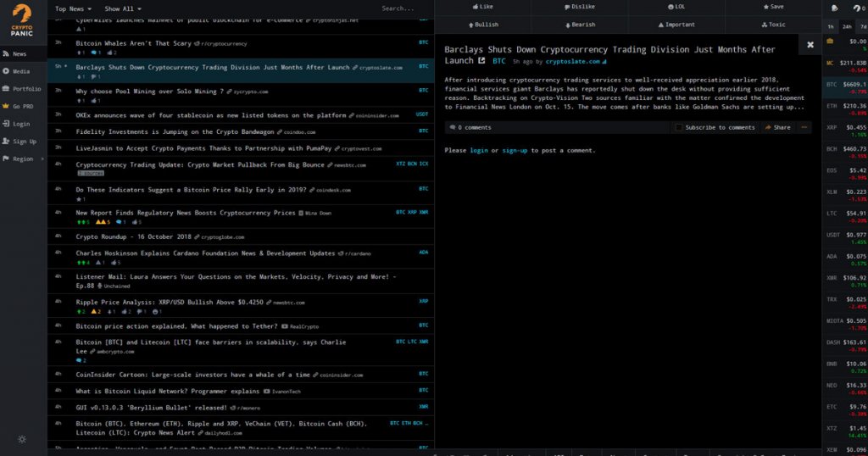Open the Show All filter dropdown
Viewport: 868px width, 456px height.
(123, 8)
